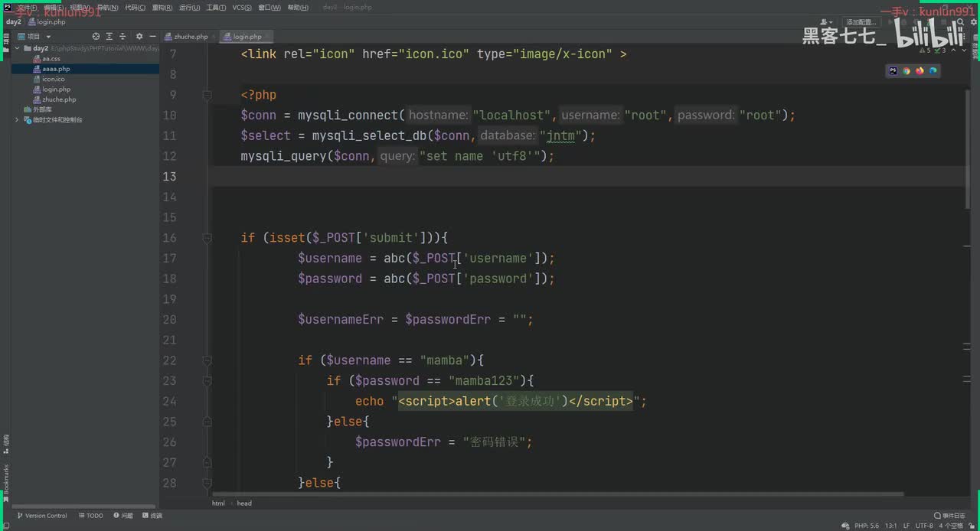Screen dimensions: 980x531
Task: Open the 事件日志 event log
Action: 949,516
